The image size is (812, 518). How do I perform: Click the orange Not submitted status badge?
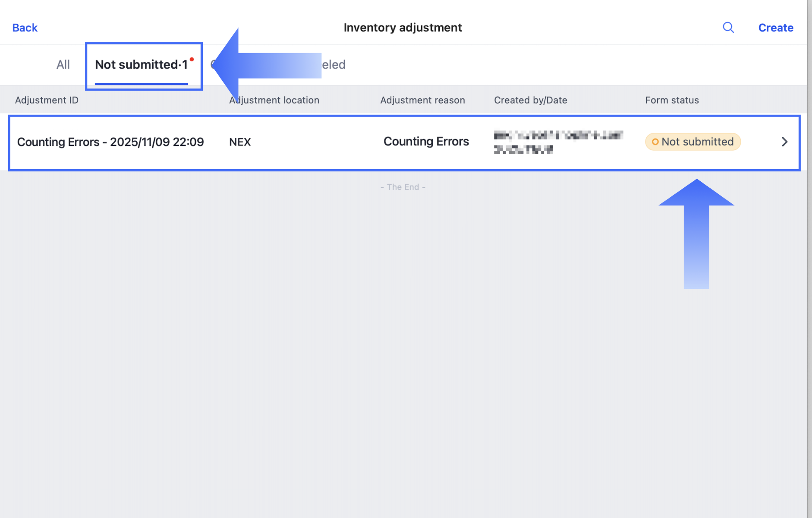tap(692, 142)
